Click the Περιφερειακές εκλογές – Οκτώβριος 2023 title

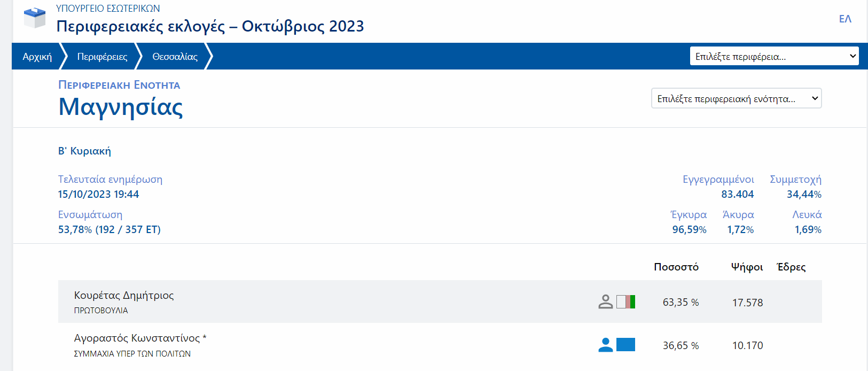tap(210, 26)
